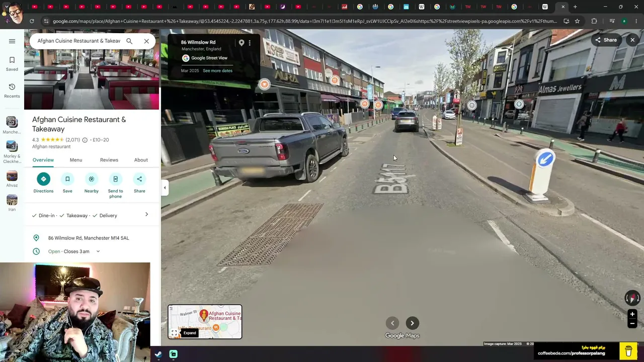
Task: Expand the opening hours dropdown
Action: (98, 251)
